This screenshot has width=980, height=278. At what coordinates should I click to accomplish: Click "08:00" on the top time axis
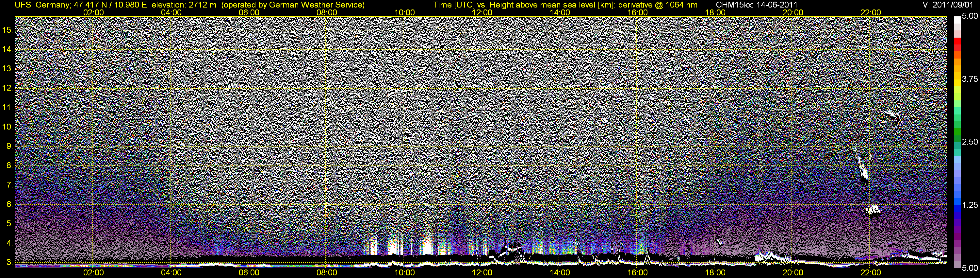coord(327,12)
